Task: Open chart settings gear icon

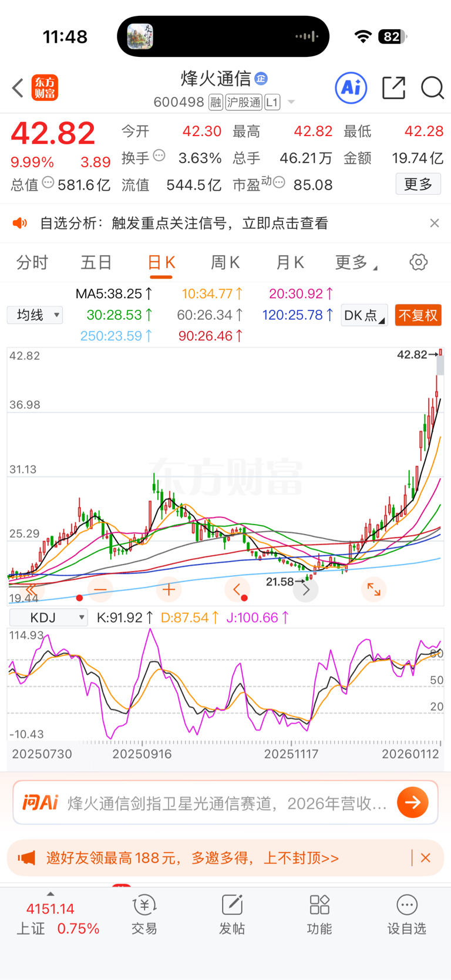Action: click(x=419, y=262)
